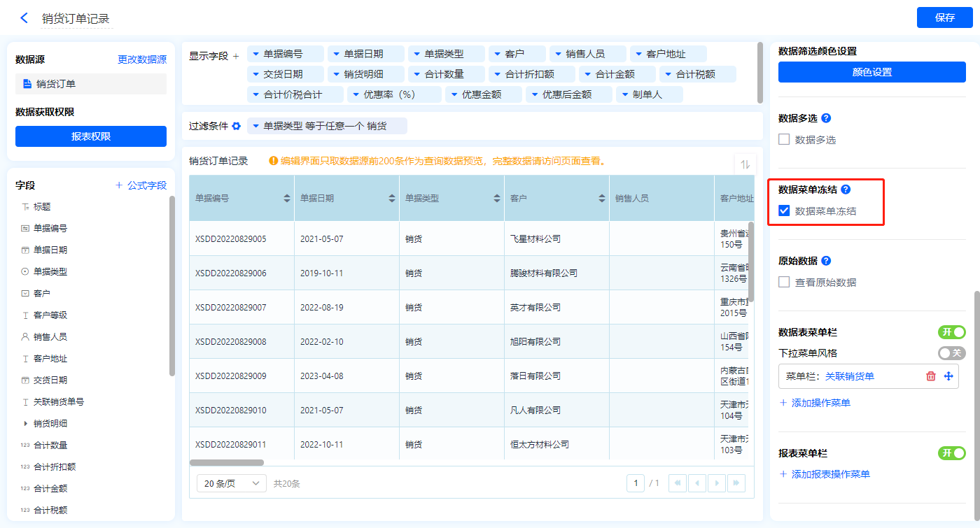Expand the 销货明细 field in the list
980x528 pixels.
(x=26, y=424)
